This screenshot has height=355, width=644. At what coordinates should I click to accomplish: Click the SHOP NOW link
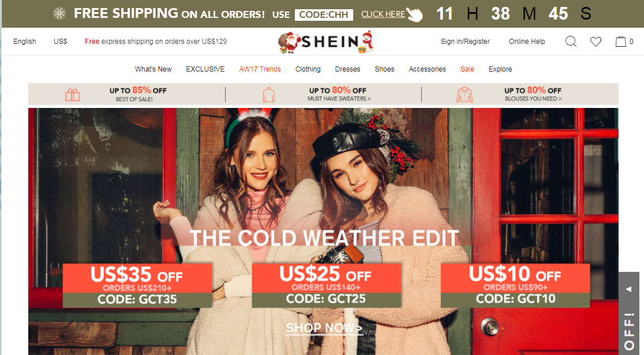click(x=324, y=328)
